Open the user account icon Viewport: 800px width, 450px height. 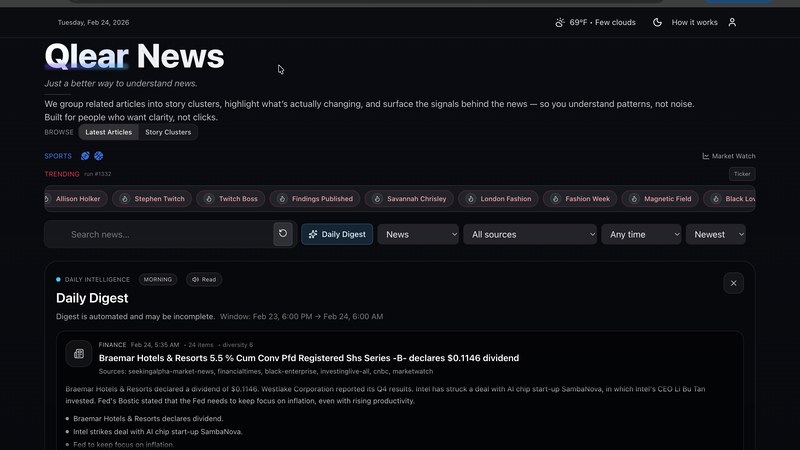coord(732,22)
